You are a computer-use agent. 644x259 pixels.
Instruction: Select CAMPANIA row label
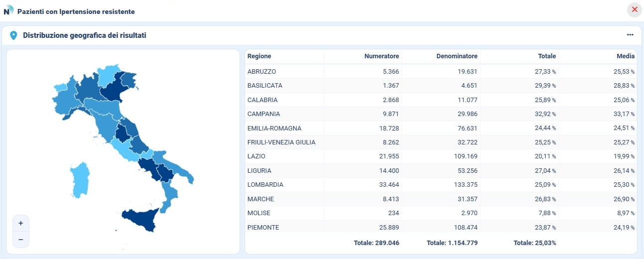tap(263, 114)
